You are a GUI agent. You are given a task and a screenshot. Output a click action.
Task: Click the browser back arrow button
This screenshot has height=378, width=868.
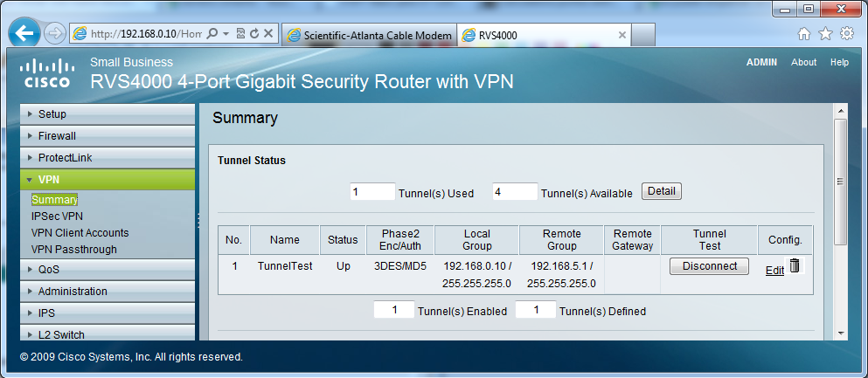click(x=24, y=34)
